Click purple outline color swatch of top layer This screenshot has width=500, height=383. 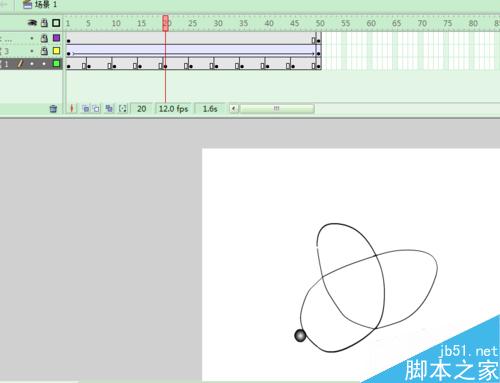(56, 38)
